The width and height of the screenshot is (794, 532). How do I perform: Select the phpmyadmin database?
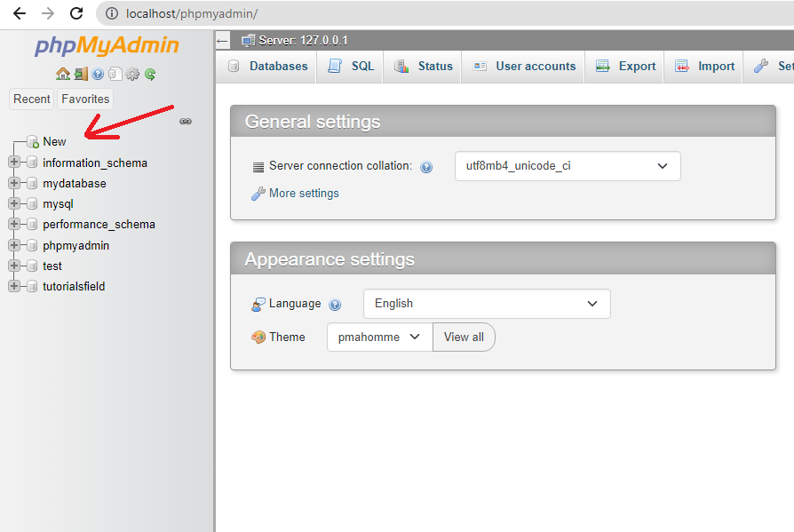coord(76,245)
